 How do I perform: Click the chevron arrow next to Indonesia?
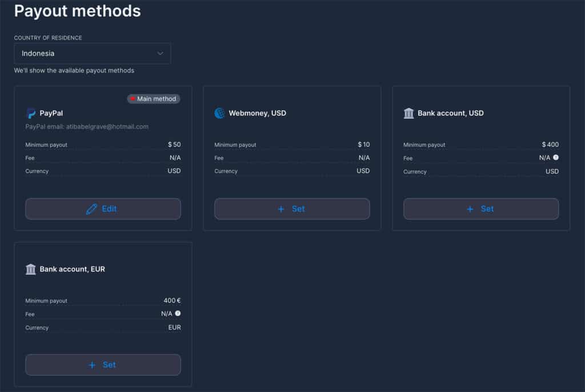[x=160, y=54]
